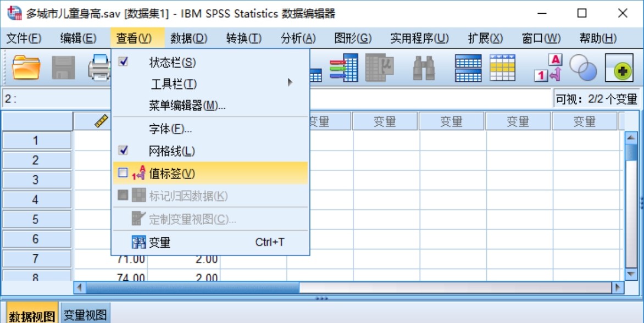This screenshot has height=323, width=644.
Task: Click the Run Descriptive Statistics icon
Action: (x=380, y=68)
